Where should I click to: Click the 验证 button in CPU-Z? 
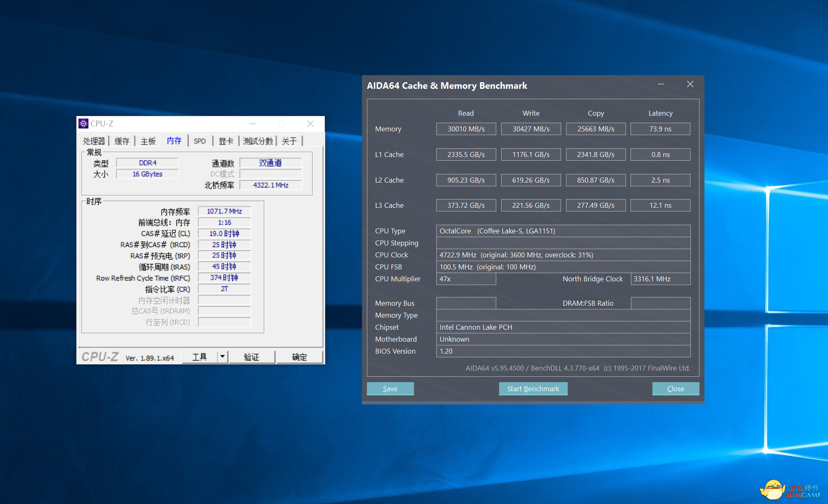(252, 357)
